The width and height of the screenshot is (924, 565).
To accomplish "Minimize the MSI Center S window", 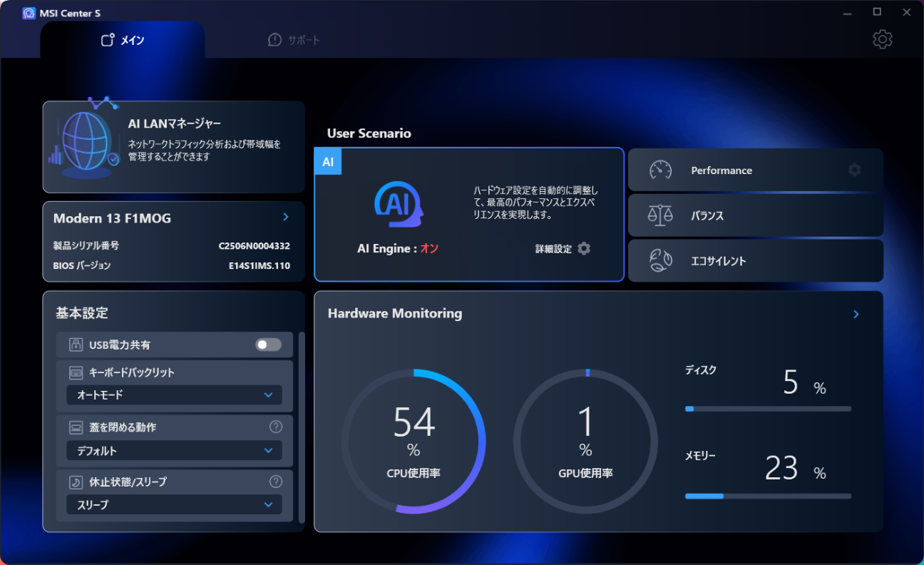I will [847, 12].
